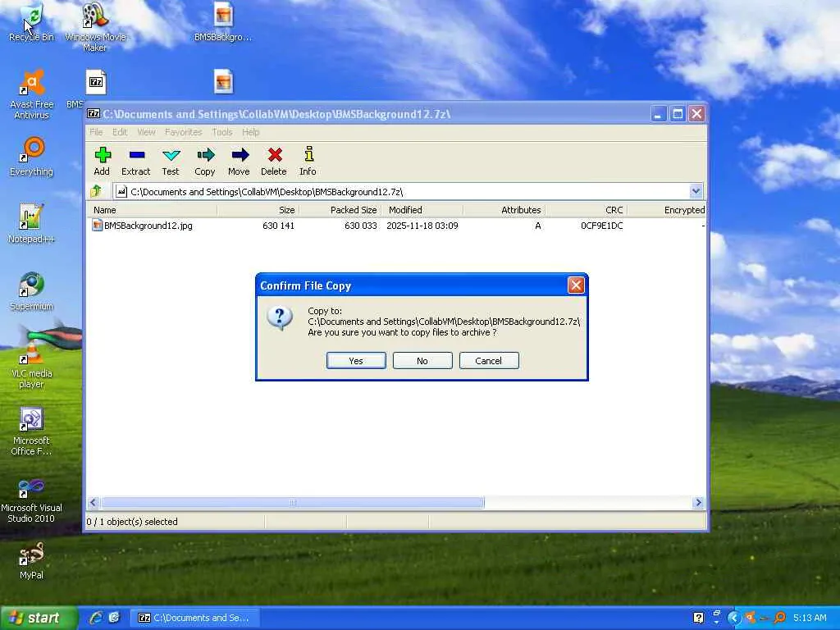Click the scroll right arrow
This screenshot has height=630, width=840.
[x=697, y=503]
